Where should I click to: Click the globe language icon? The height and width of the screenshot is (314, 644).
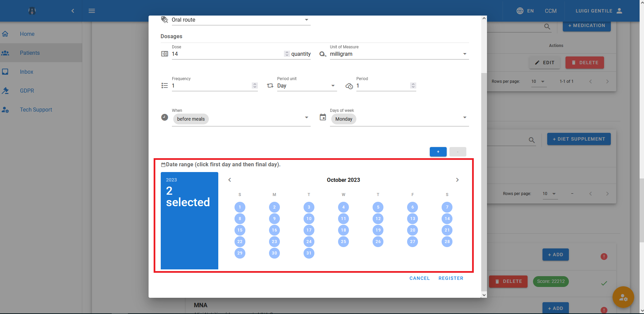[520, 11]
